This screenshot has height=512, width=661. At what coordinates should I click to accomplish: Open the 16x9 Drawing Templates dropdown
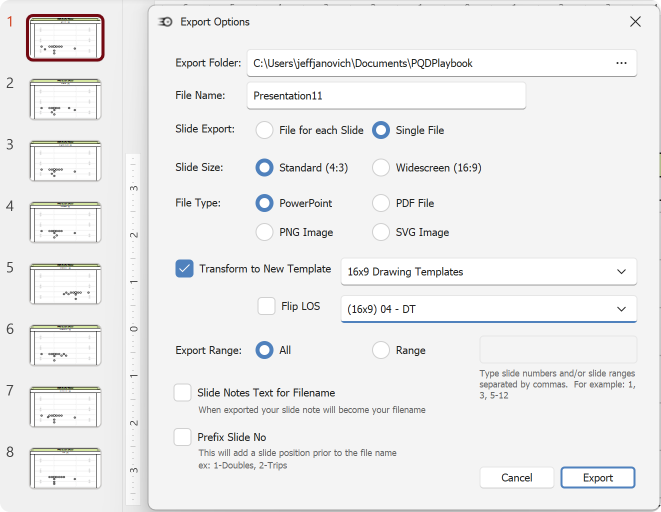point(488,271)
